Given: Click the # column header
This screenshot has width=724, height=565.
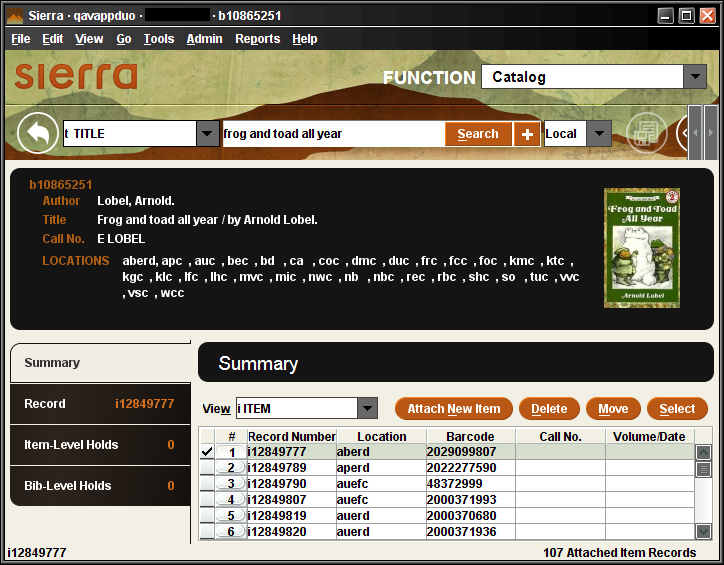Looking at the screenshot, I should (231, 436).
